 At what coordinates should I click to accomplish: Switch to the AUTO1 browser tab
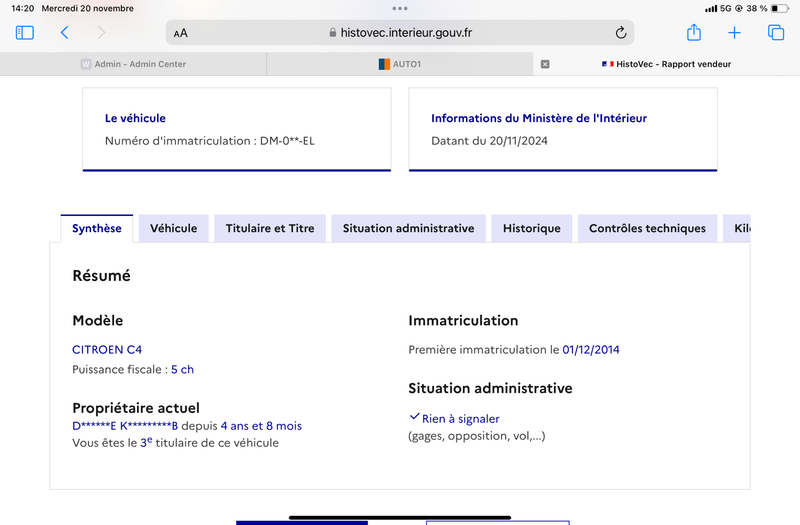pos(400,64)
